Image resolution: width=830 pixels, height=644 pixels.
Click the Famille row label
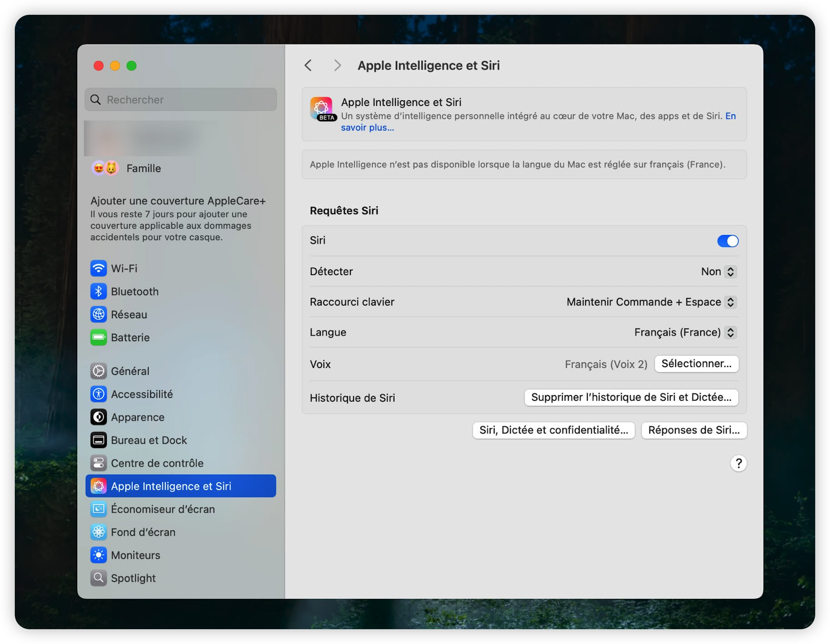143,168
